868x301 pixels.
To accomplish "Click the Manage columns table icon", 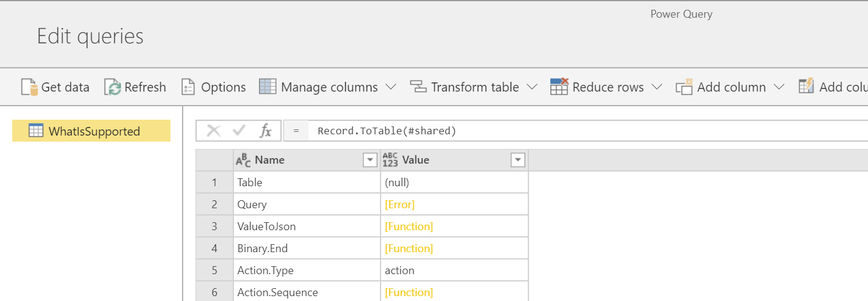I will [268, 87].
